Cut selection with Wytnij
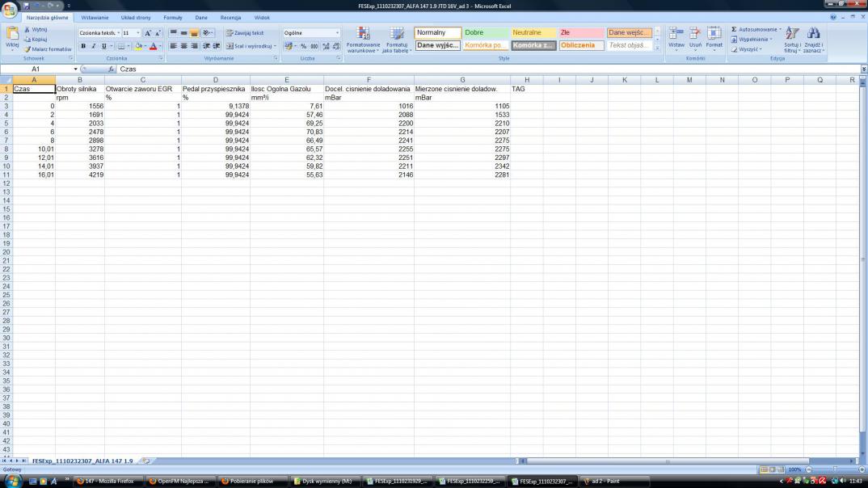868x488 pixels. [x=36, y=29]
